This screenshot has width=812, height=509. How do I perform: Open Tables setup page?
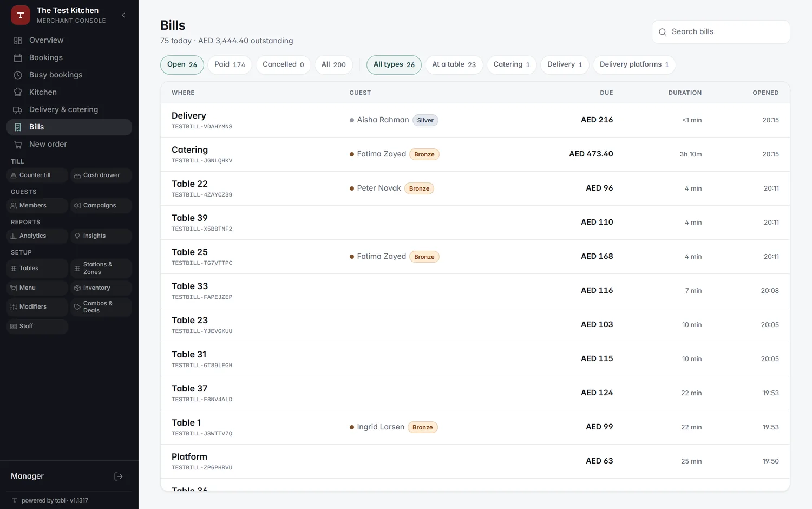point(37,269)
